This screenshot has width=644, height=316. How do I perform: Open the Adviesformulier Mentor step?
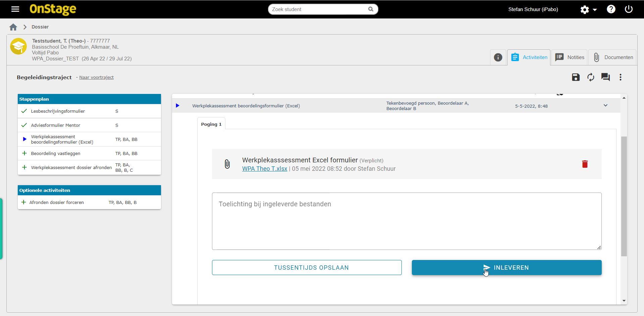coord(56,125)
